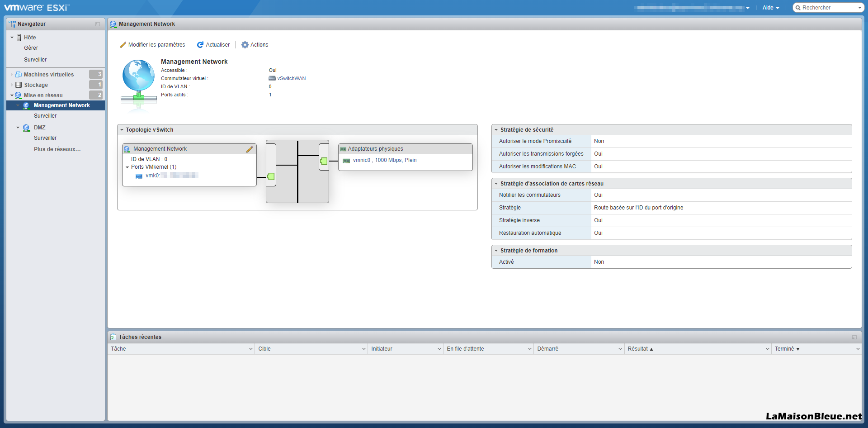Collapse the Ports VMkernel (1) list
Viewport: 868px width, 428px height.
(x=127, y=167)
